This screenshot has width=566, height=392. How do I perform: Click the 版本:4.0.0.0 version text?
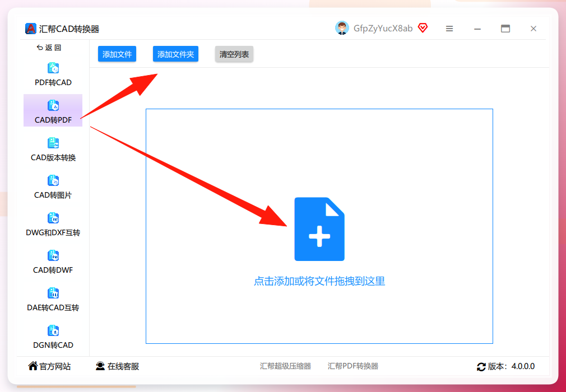[511, 367]
